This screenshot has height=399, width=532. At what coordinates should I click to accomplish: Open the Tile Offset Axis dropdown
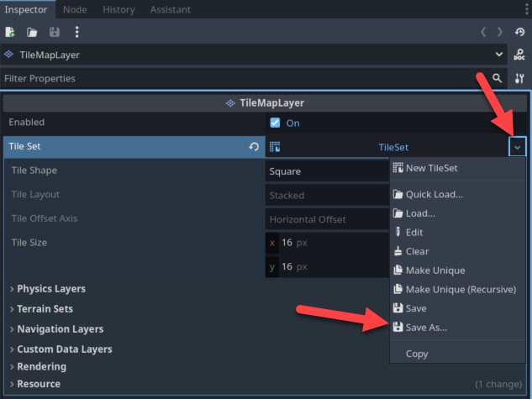coord(327,219)
